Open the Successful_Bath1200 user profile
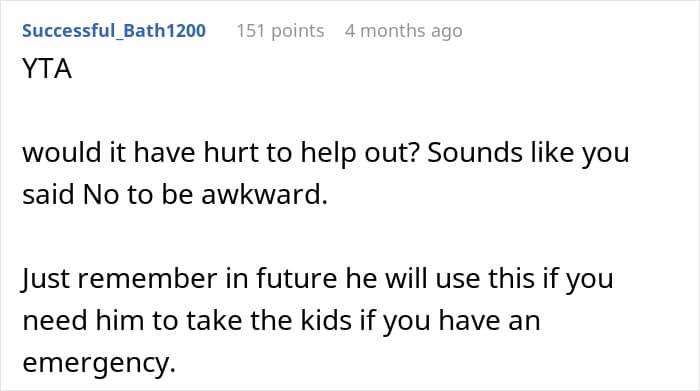Image resolution: width=700 pixels, height=391 pixels. coord(114,31)
